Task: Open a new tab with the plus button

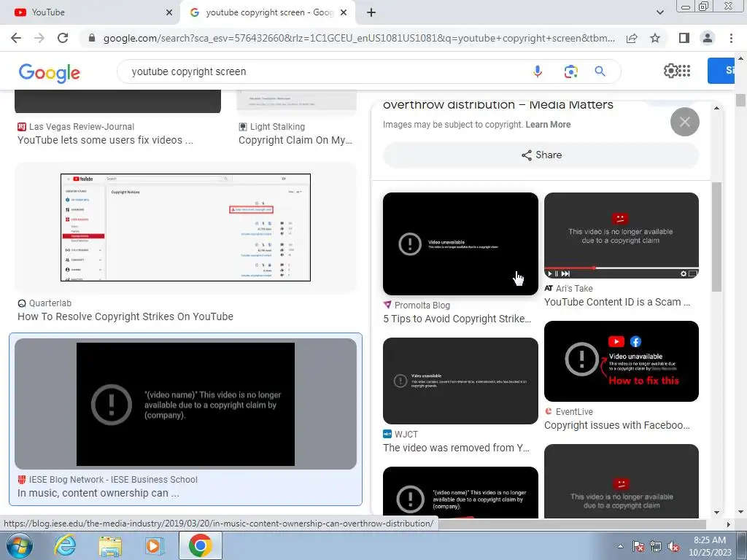Action: (x=371, y=12)
